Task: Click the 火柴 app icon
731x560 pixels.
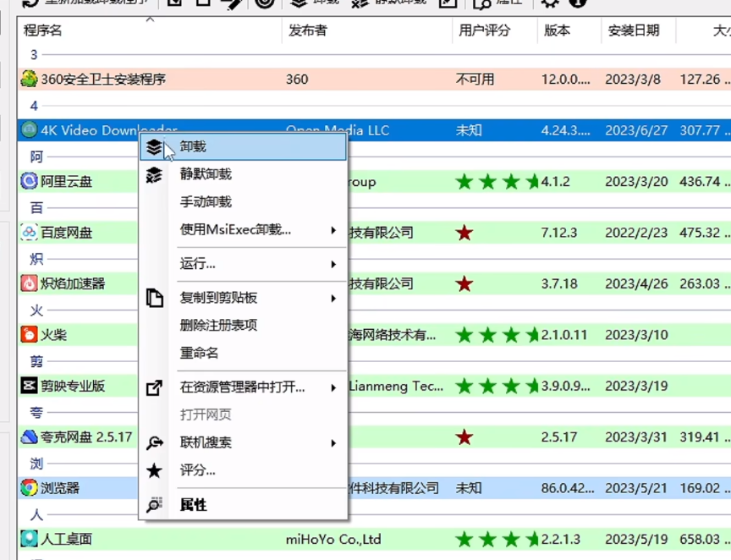Action: click(x=29, y=334)
